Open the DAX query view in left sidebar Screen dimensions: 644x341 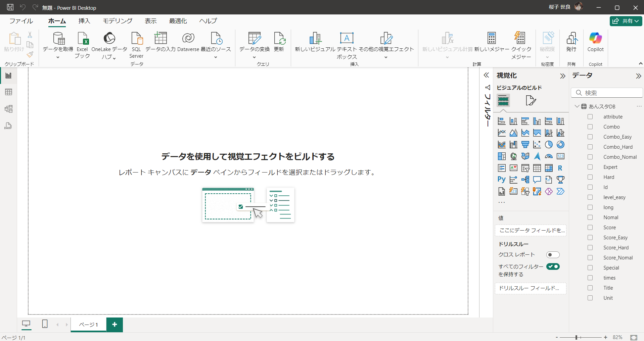(x=8, y=126)
